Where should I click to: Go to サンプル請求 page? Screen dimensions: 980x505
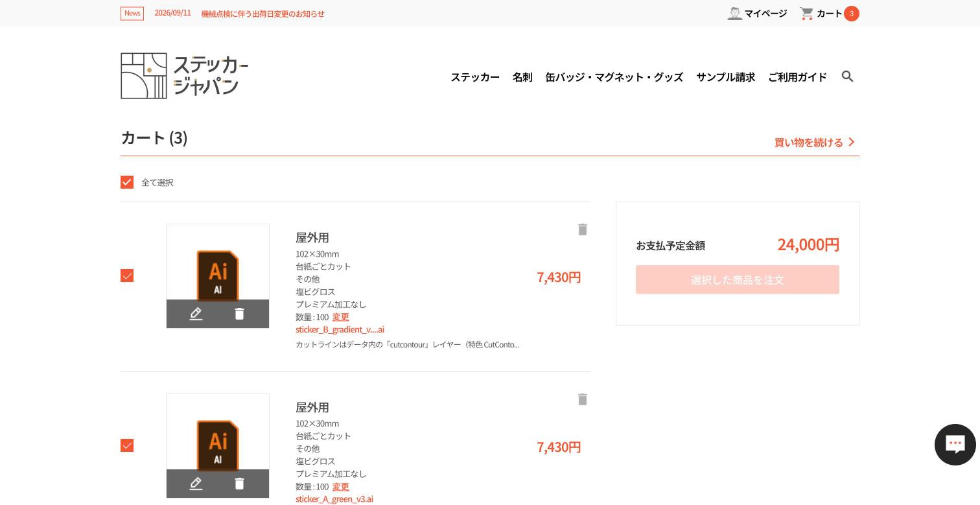click(726, 77)
